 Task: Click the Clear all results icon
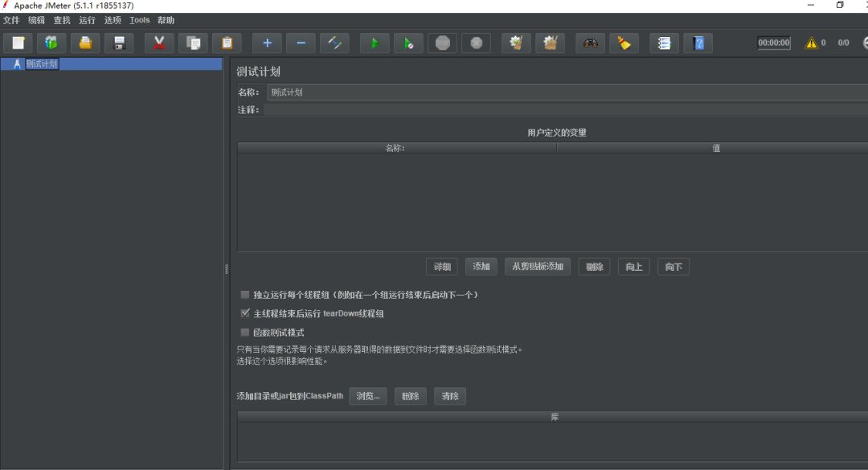(x=550, y=43)
